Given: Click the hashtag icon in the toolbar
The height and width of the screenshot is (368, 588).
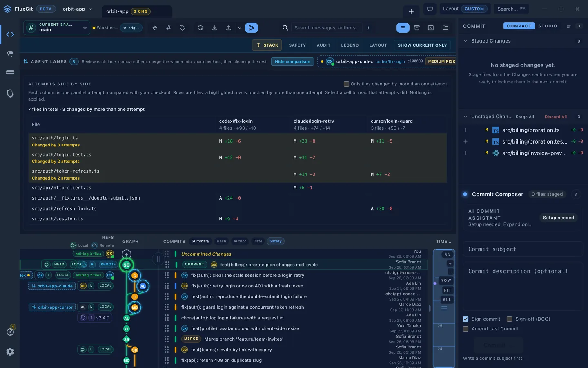Looking at the screenshot, I should pos(169,28).
